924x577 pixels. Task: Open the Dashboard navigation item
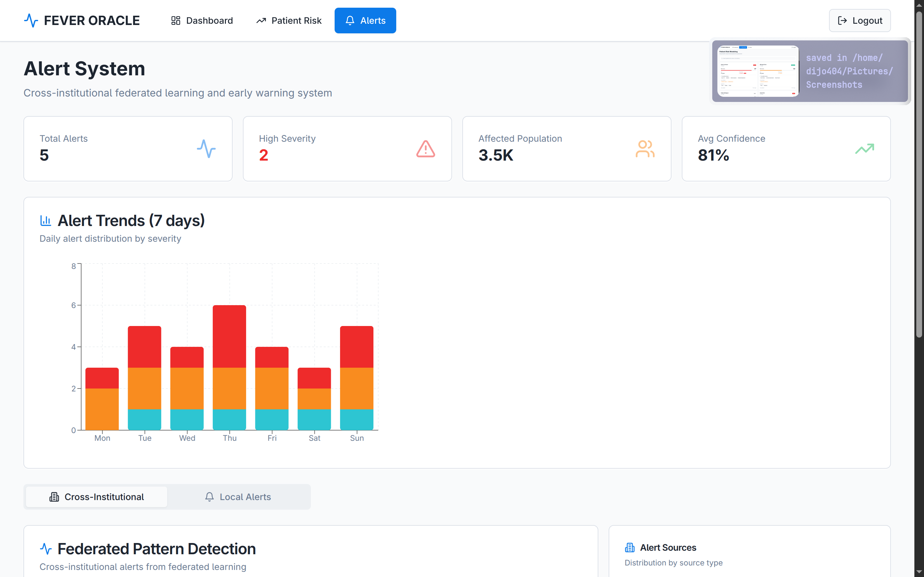(x=202, y=21)
